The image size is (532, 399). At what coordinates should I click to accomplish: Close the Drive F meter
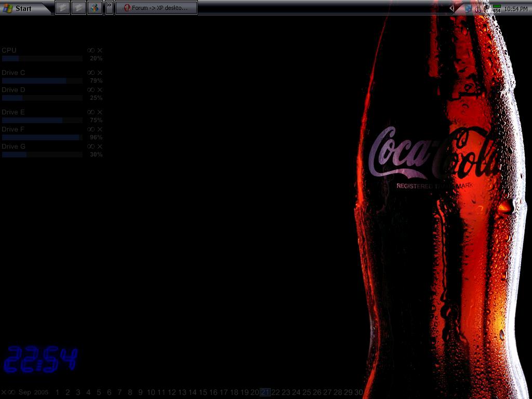100,129
